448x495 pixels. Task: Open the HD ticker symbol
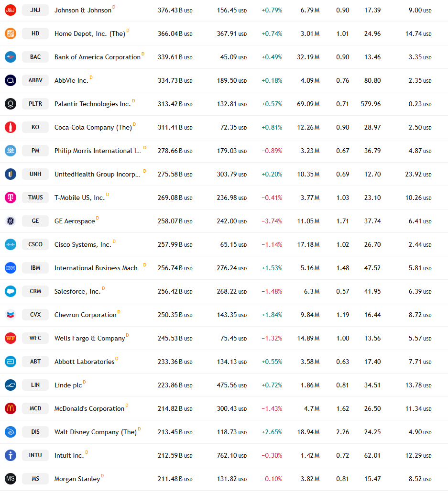tap(35, 33)
